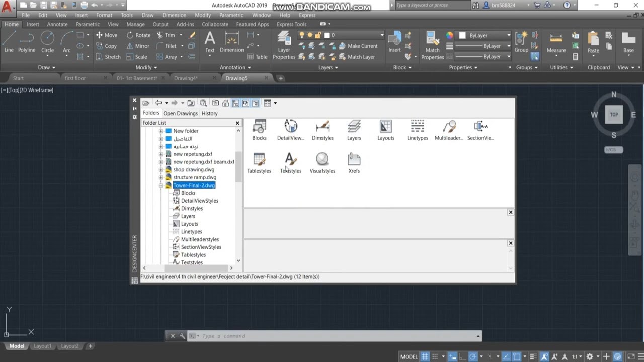Viewport: 644px width, 362px height.
Task: Collapse the Tower-Final-2.dwg tree node
Action: pyautogui.click(x=161, y=185)
